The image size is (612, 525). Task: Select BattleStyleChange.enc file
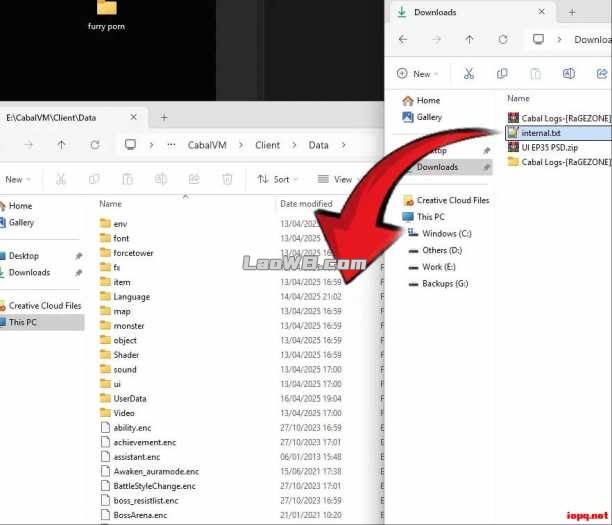[x=148, y=486]
